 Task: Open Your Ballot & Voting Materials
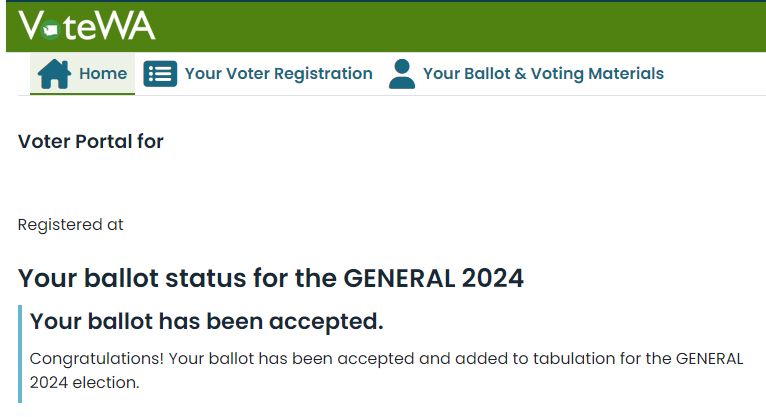point(526,74)
